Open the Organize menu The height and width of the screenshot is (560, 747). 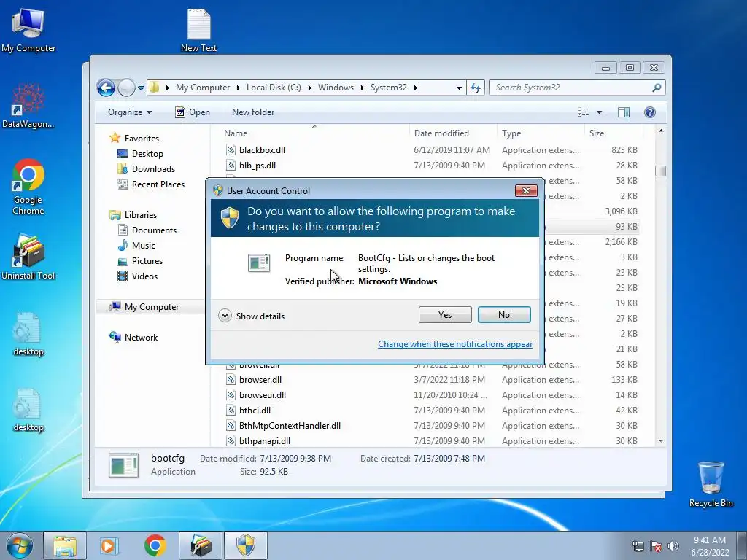tap(130, 112)
